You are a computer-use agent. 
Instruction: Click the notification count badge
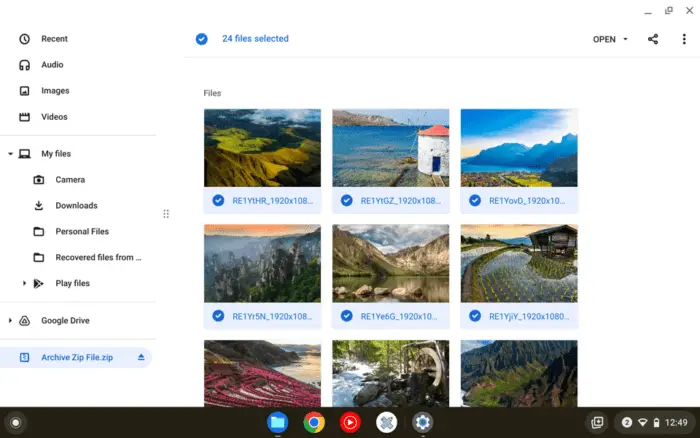[x=627, y=422]
